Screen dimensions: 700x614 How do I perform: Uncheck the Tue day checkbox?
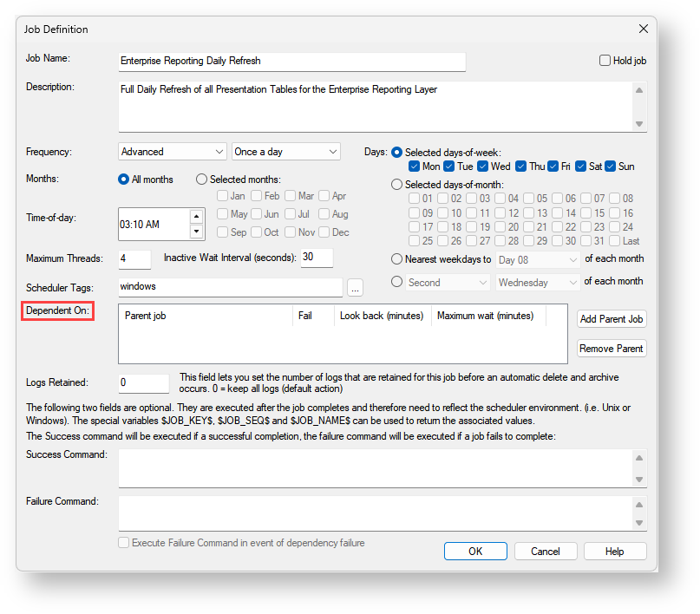coord(449,167)
